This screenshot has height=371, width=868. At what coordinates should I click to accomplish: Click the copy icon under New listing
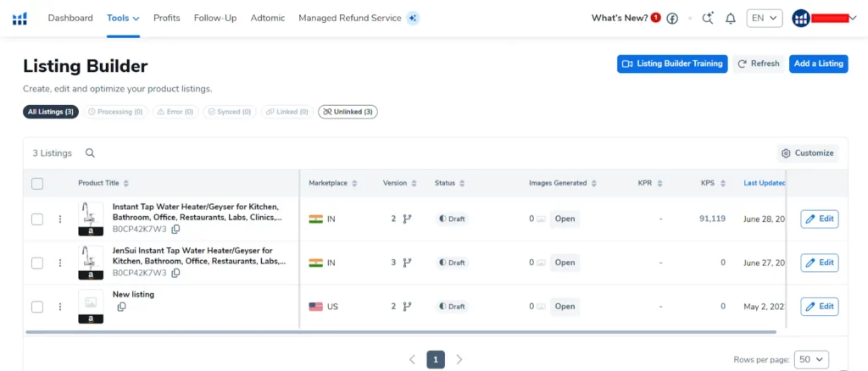pos(121,307)
